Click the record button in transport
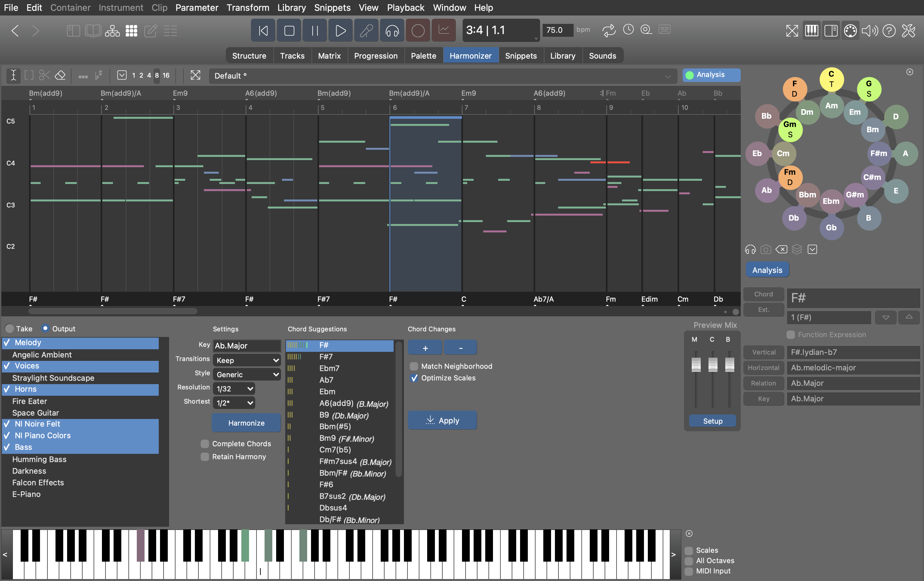Screen dimensions: 924x581 417,30
